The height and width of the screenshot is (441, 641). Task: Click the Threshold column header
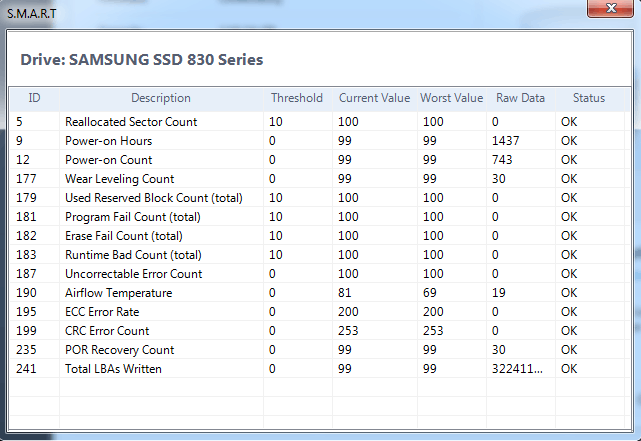tap(297, 98)
